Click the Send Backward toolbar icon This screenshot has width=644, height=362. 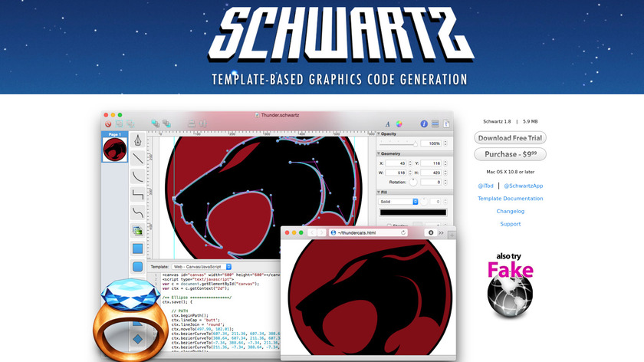pos(166,123)
